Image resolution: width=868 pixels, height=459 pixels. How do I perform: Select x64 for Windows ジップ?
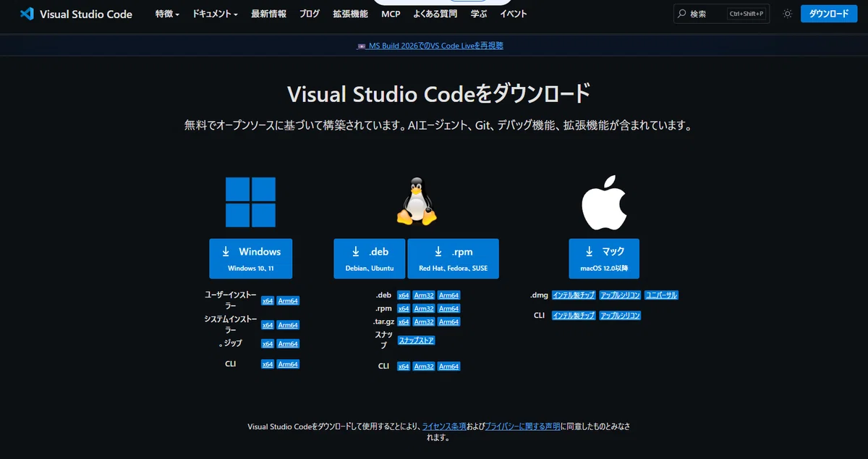coord(268,344)
